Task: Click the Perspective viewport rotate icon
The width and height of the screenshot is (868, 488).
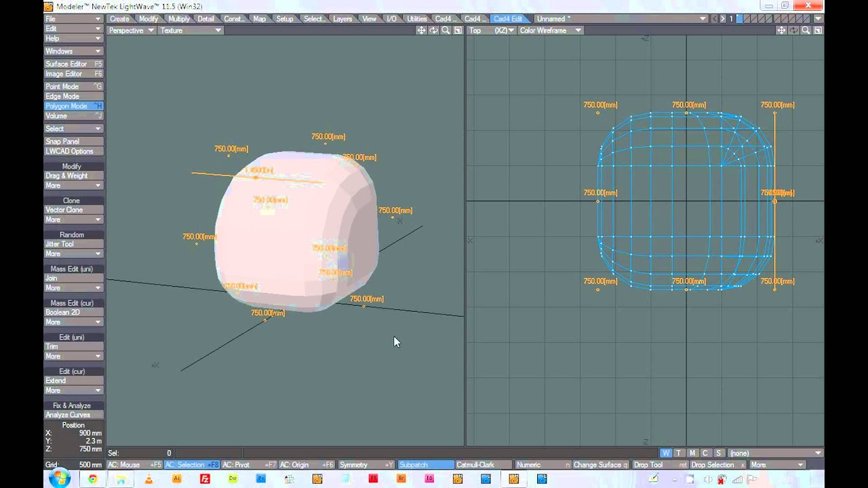Action: pyautogui.click(x=433, y=30)
